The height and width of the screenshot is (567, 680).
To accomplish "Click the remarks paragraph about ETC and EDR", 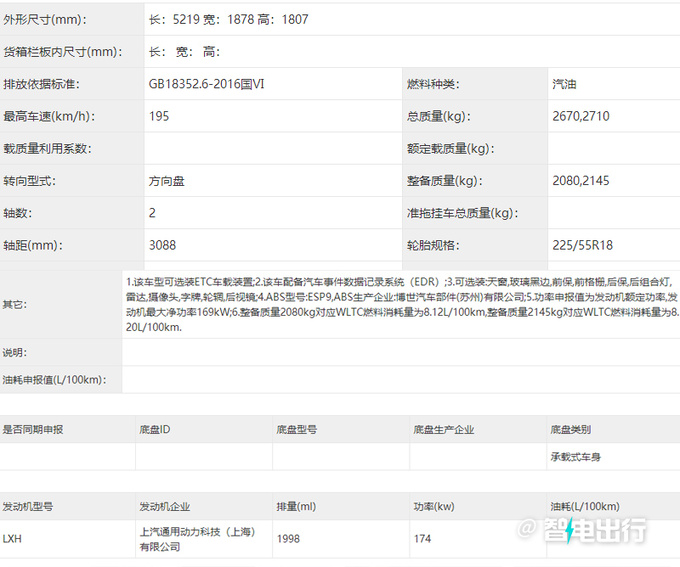I will (x=402, y=305).
